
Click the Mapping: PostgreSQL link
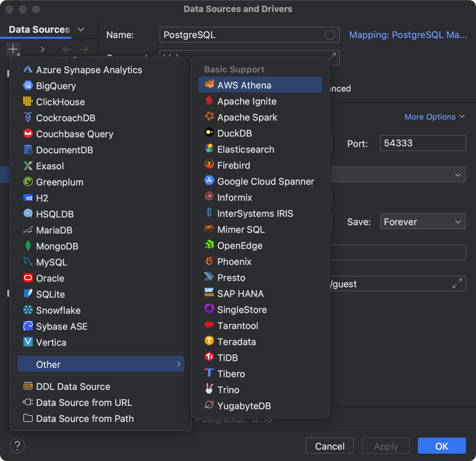408,35
